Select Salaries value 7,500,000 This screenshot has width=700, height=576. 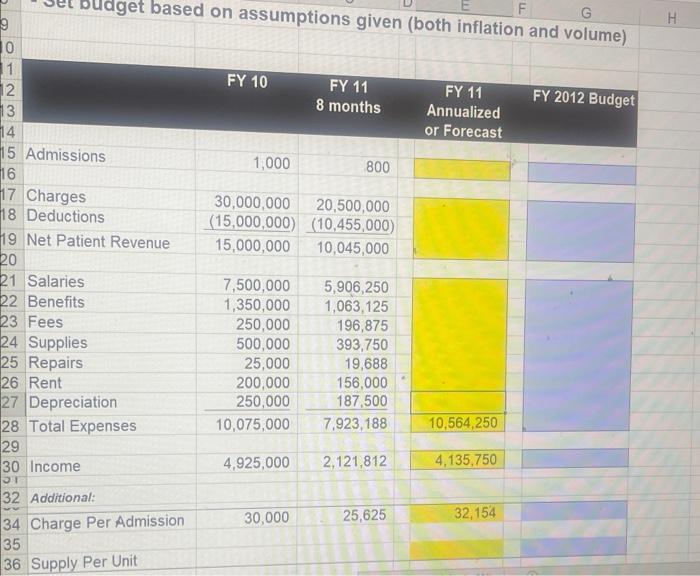(x=256, y=285)
